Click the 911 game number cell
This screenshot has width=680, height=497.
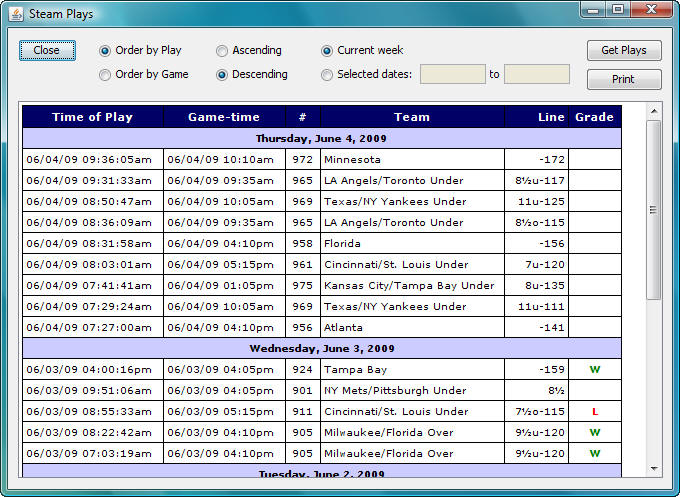[x=303, y=412]
